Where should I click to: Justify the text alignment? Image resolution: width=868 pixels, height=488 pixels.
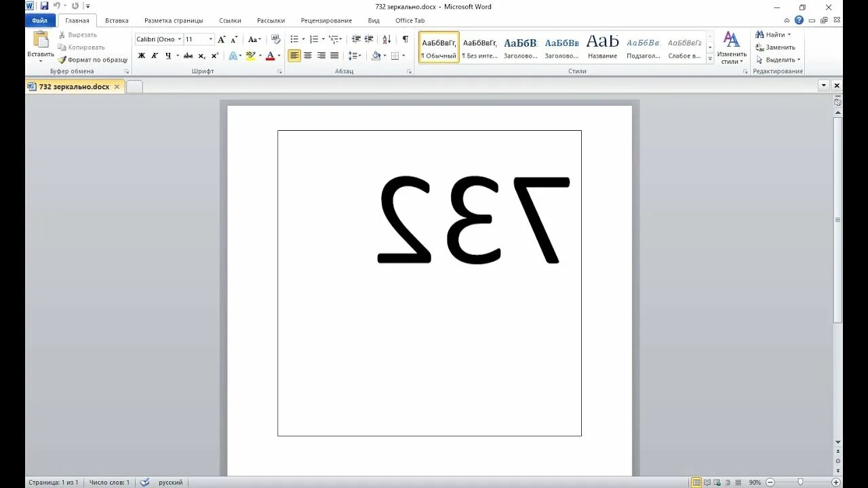coord(334,56)
